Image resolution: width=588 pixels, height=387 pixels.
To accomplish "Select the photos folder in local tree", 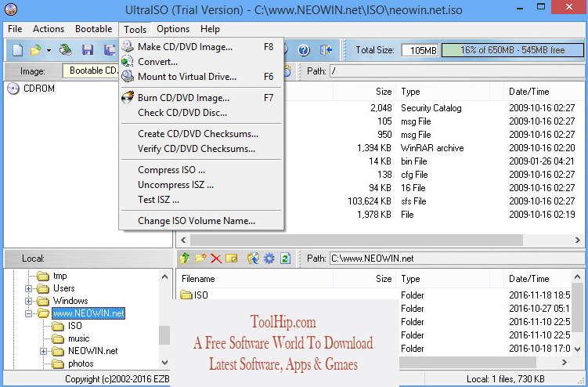I will click(x=81, y=363).
